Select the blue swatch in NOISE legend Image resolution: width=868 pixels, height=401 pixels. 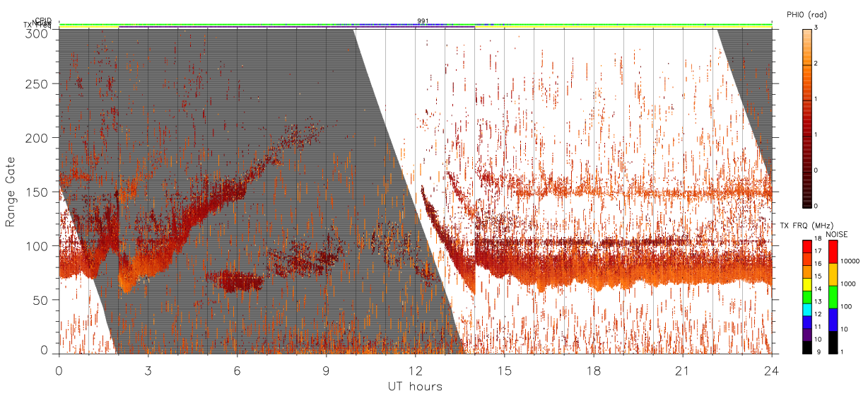pos(833,320)
